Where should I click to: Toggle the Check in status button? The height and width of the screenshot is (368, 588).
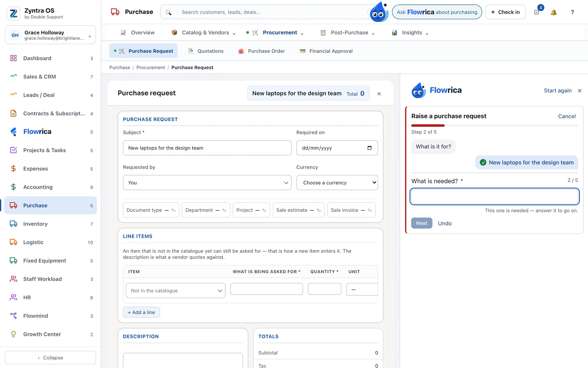506,12
